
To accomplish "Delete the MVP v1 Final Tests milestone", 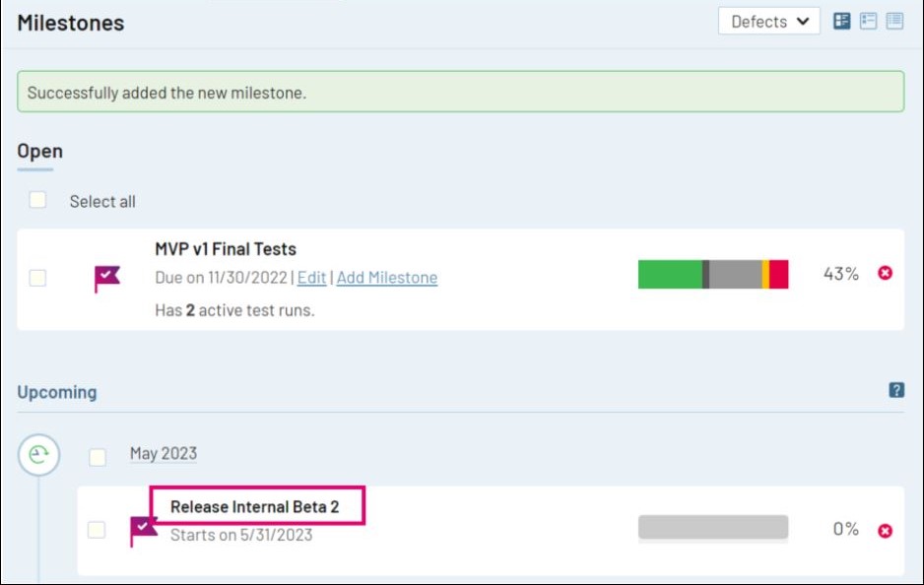I will [885, 274].
